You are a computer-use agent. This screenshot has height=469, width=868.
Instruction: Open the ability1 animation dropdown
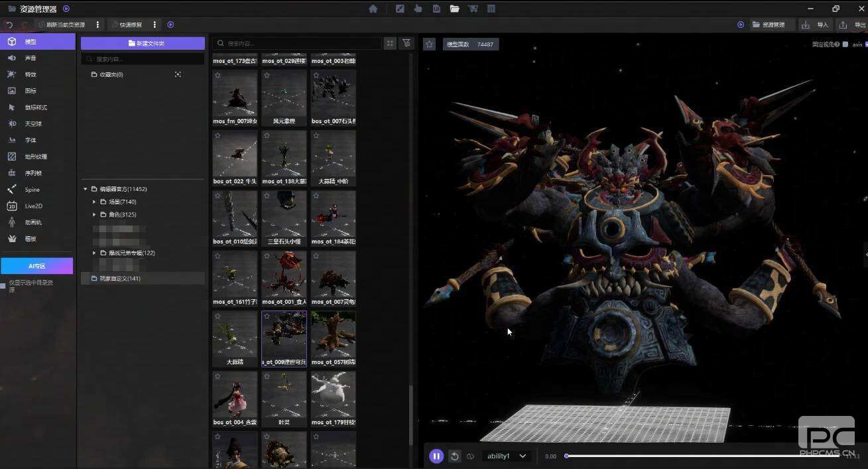pyautogui.click(x=507, y=456)
